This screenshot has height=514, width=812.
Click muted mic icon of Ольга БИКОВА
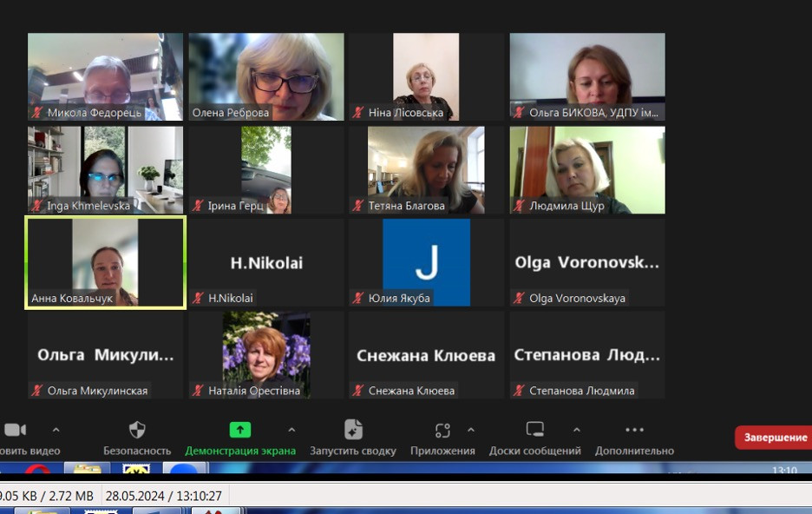519,113
